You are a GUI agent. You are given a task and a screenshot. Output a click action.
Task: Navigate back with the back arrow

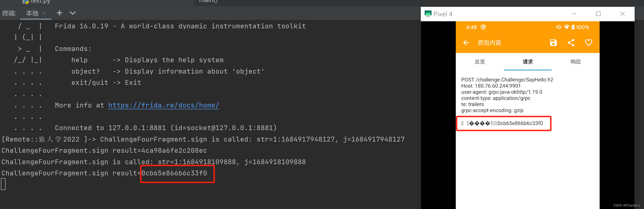[466, 43]
